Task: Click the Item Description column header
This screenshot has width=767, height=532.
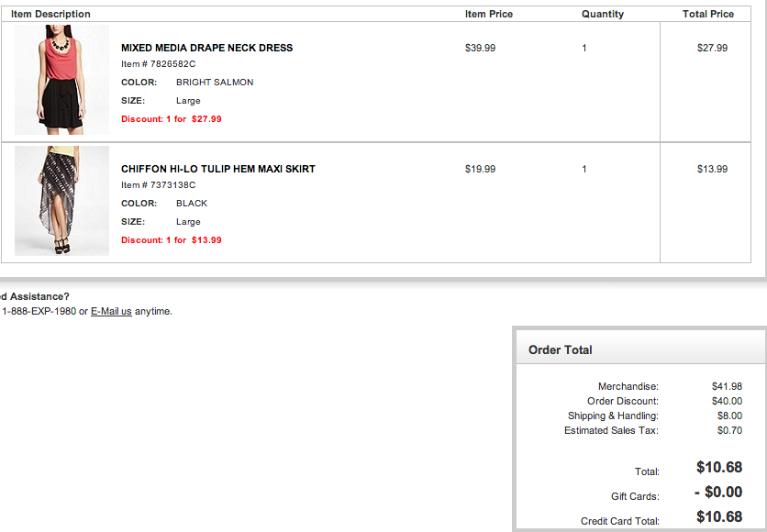Action: 50,14
